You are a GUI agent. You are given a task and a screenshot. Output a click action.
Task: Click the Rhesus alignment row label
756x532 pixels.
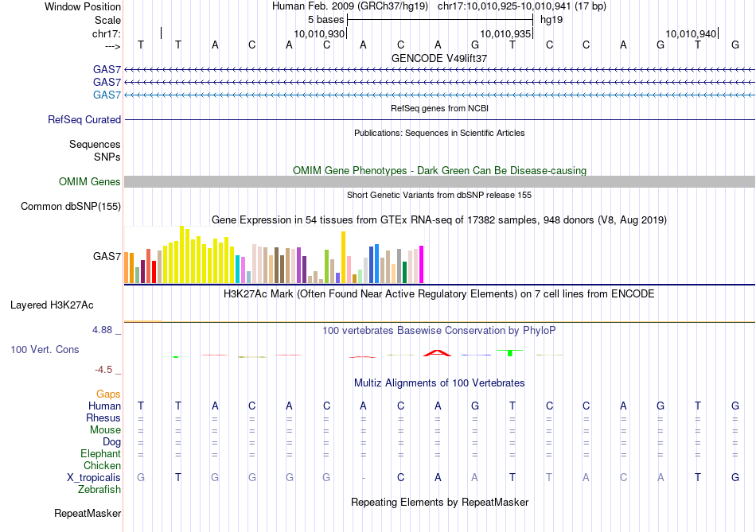pyautogui.click(x=103, y=417)
